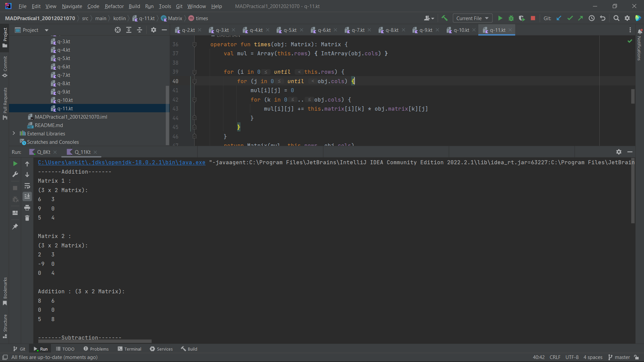Push commits with the Git push arrow

(581, 18)
